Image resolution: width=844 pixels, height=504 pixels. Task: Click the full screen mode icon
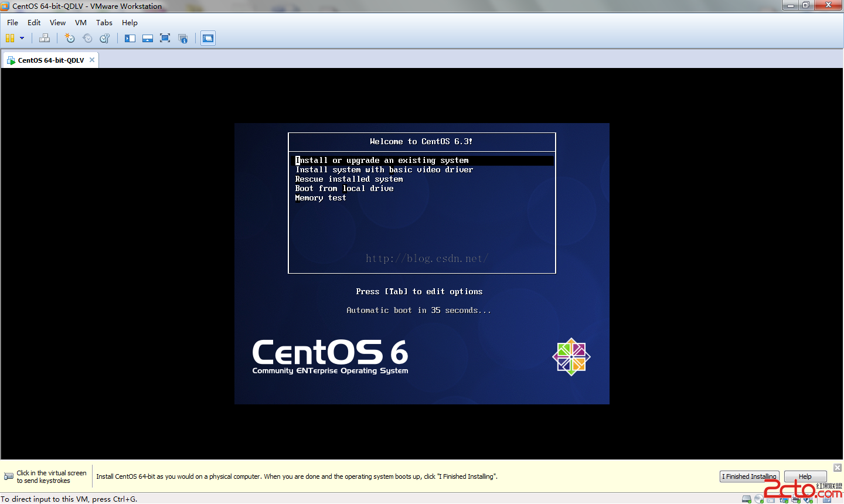coord(165,38)
